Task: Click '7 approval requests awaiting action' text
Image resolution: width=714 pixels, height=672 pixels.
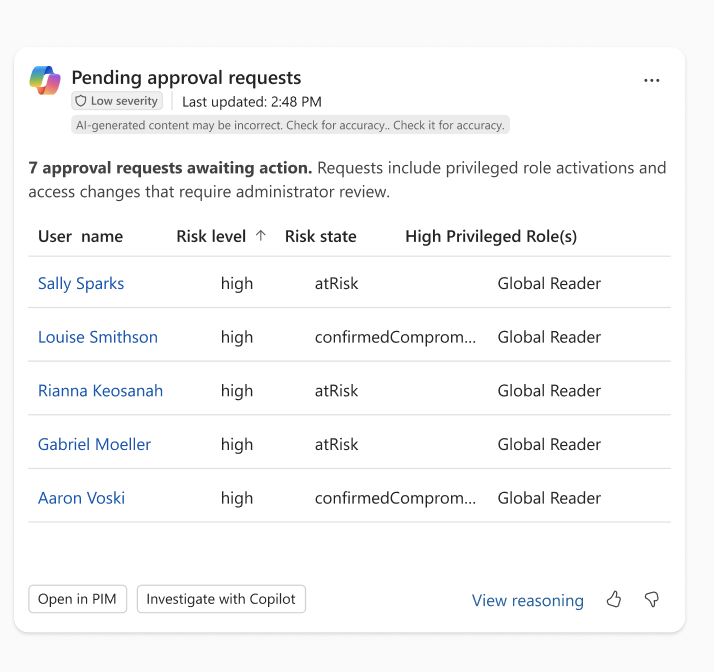Action: pos(170,168)
